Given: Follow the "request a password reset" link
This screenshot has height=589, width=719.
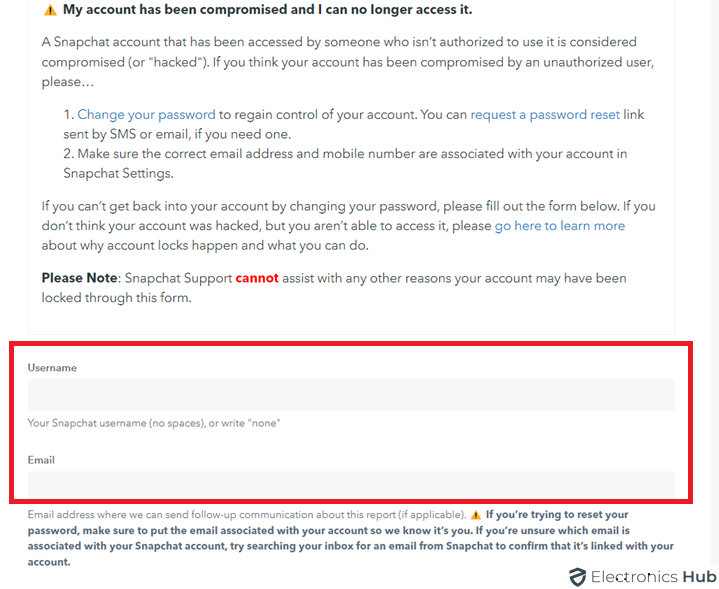Looking at the screenshot, I should pyautogui.click(x=545, y=115).
